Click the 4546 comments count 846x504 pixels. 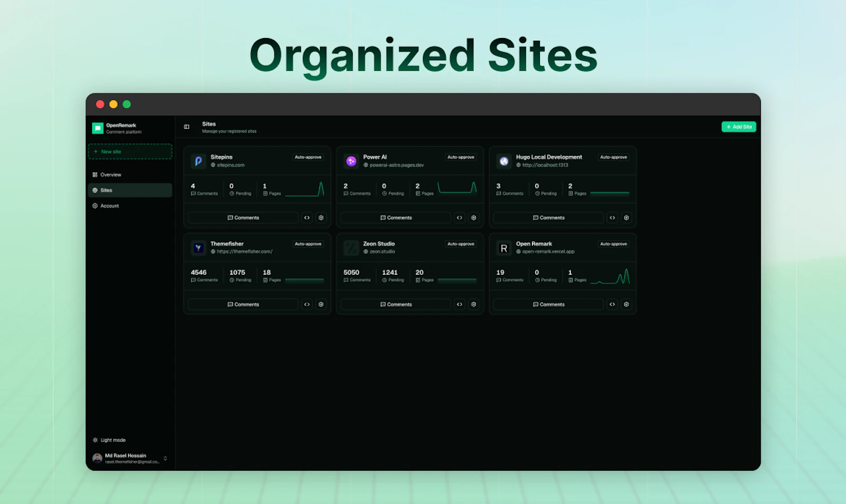pos(199,273)
